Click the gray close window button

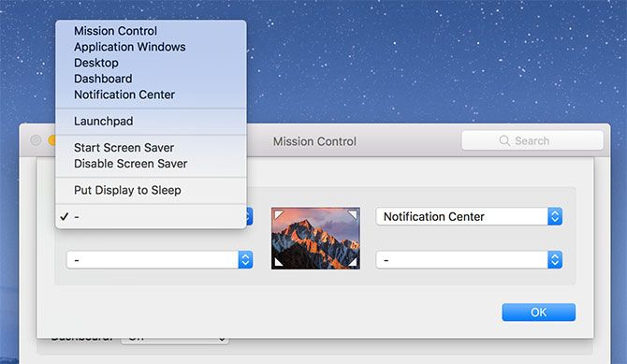pos(36,140)
